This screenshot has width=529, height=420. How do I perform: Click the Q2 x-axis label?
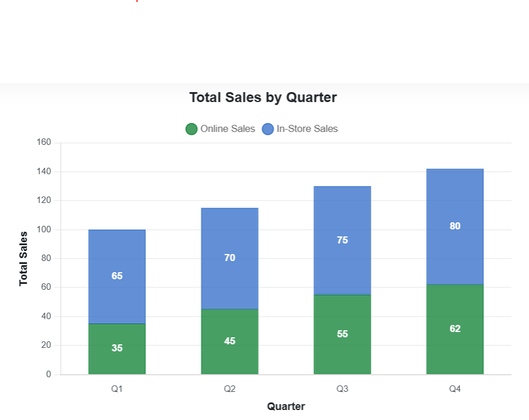(230, 389)
